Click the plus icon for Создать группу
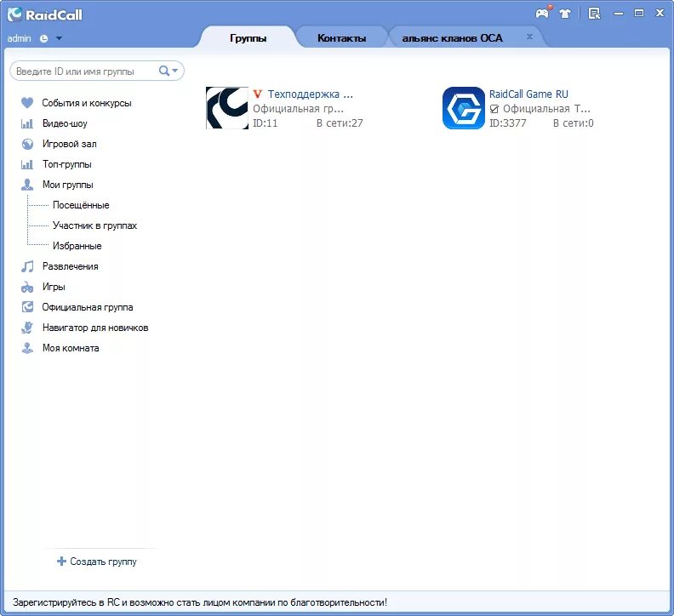Screen dimensions: 674x616 [61, 561]
